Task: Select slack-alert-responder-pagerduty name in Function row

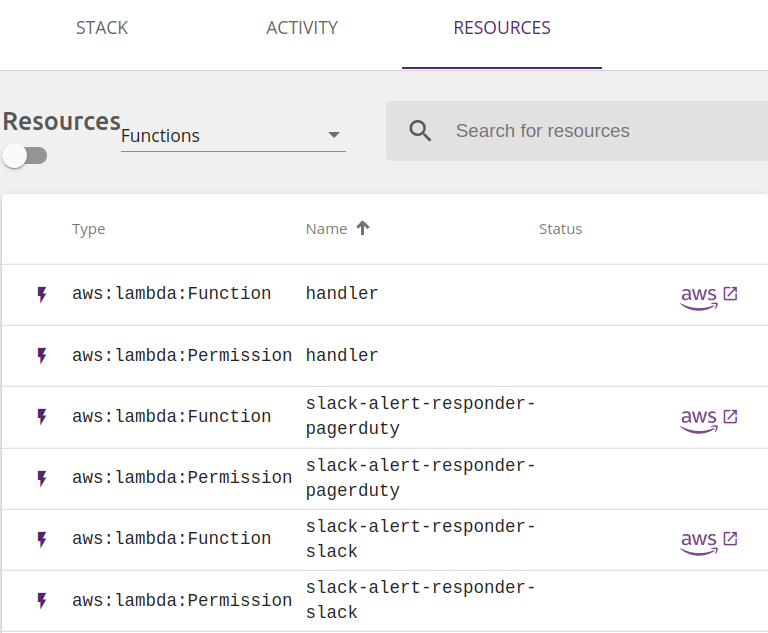Action: point(420,416)
